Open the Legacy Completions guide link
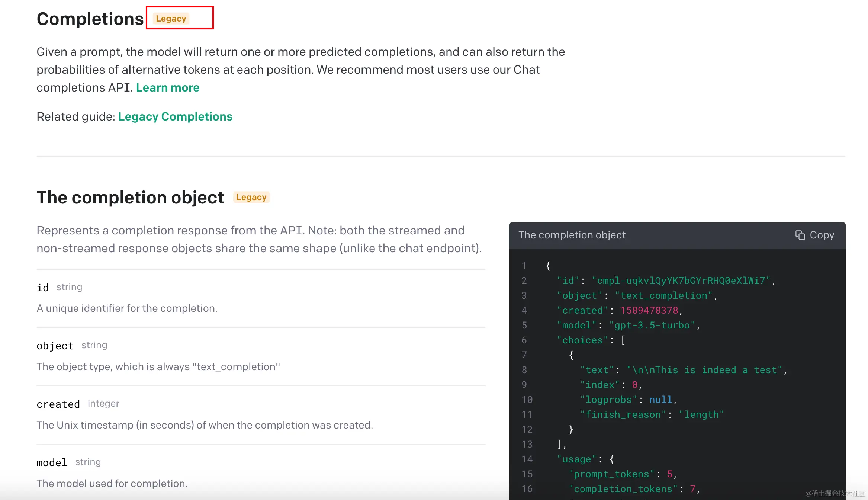 [175, 116]
